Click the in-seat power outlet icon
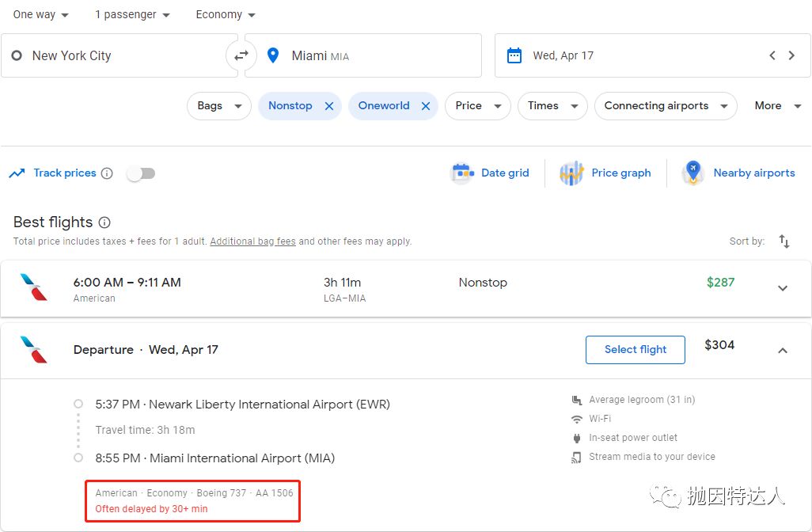 click(576, 439)
